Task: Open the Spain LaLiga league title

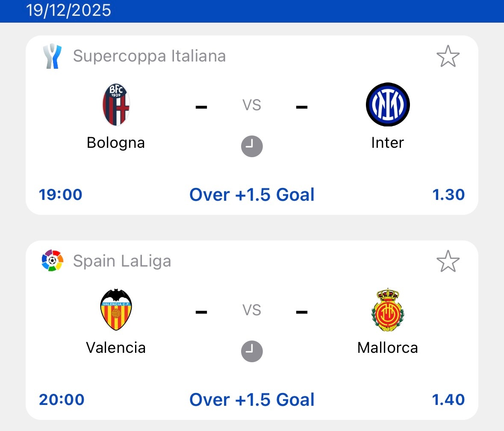Action: click(122, 261)
